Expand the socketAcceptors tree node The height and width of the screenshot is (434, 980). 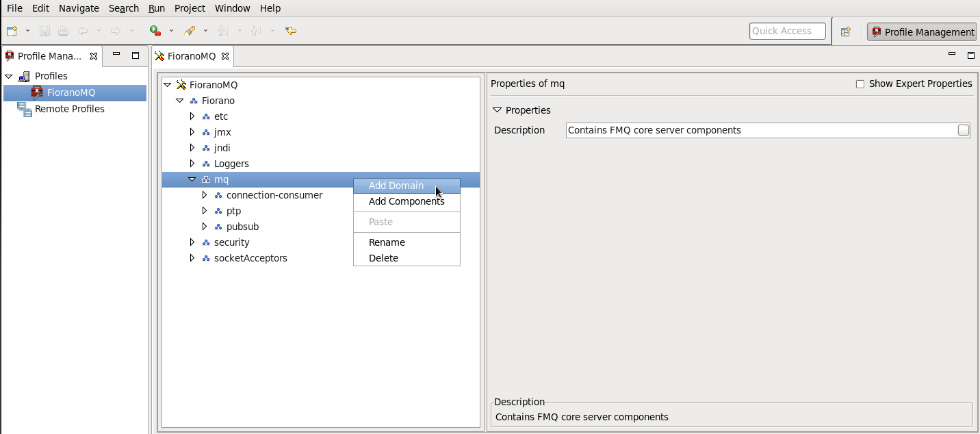(192, 258)
